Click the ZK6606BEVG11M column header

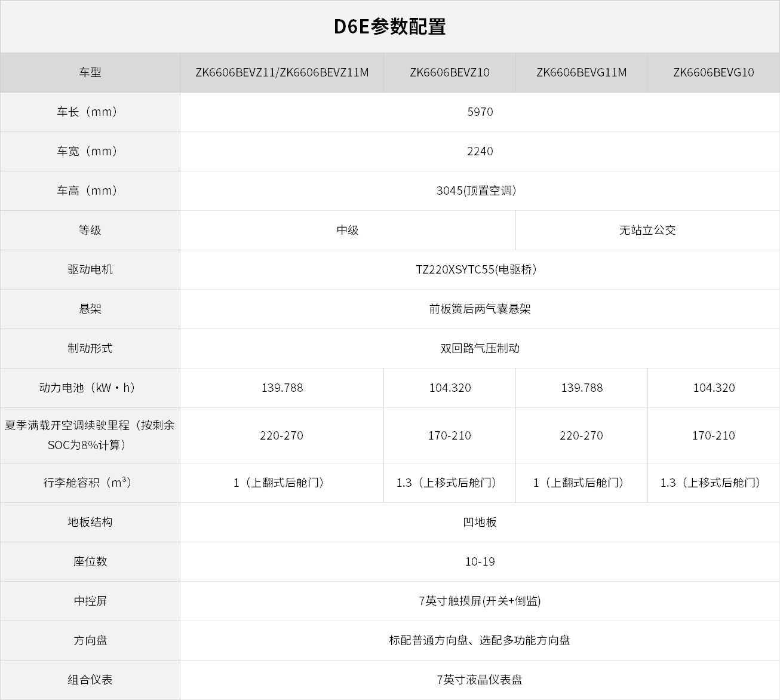pos(581,72)
